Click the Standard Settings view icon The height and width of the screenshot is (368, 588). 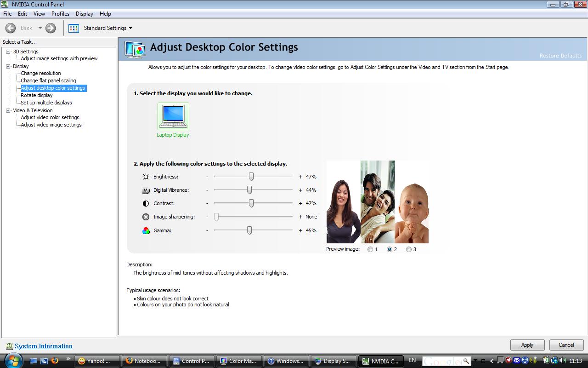[73, 28]
